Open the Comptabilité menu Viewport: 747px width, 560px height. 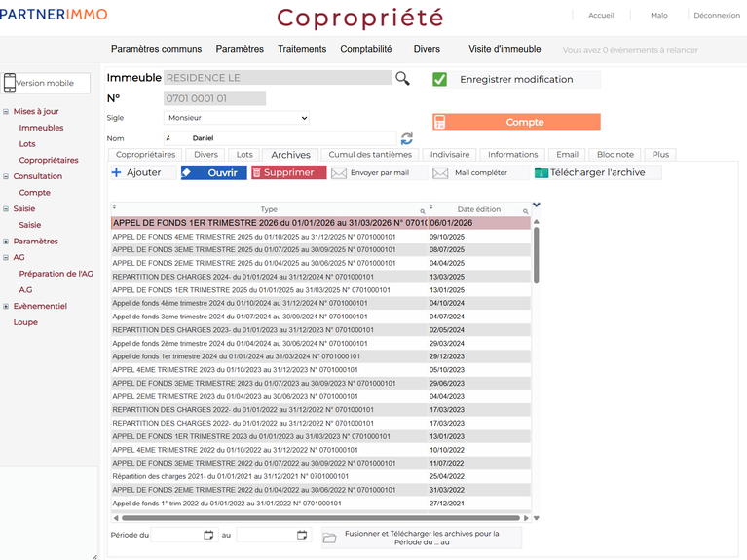point(366,49)
